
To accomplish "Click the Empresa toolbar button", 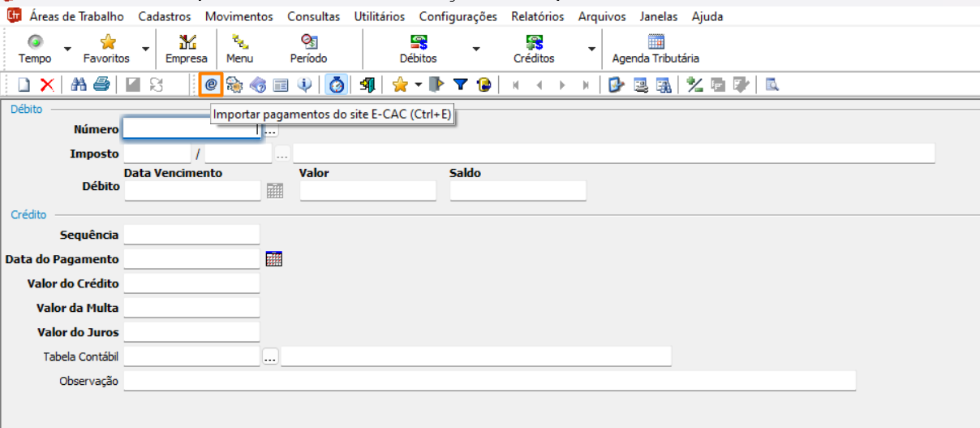I will (x=187, y=50).
